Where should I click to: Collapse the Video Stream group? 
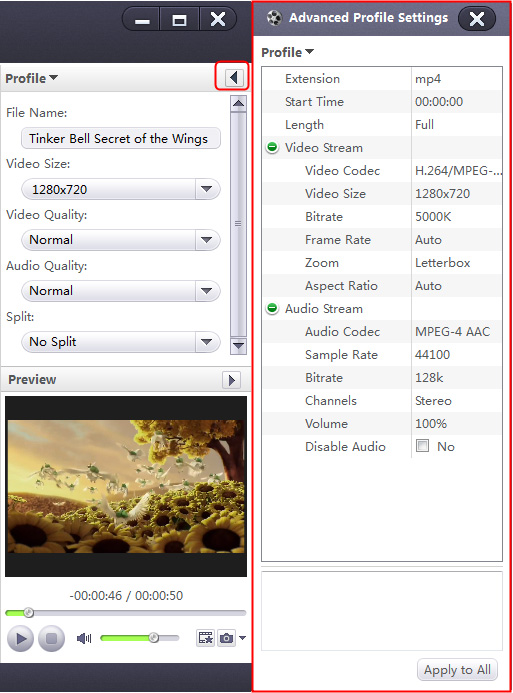(272, 147)
